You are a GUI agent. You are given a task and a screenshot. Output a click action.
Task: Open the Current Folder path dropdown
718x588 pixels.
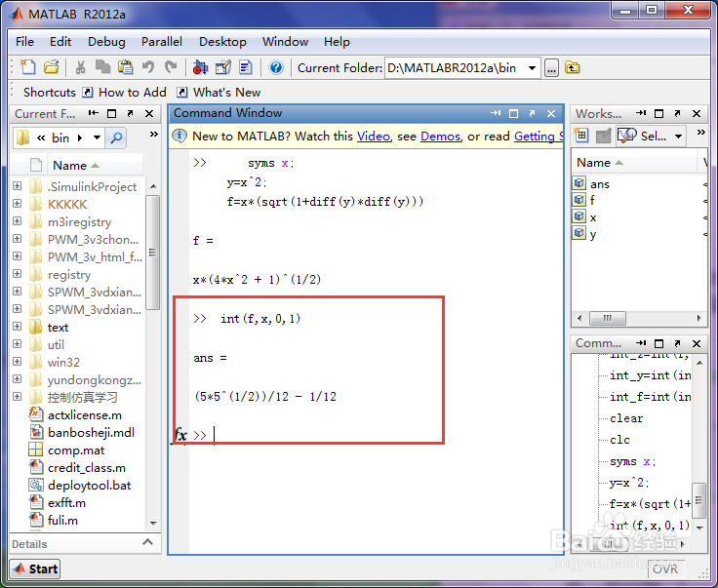532,68
